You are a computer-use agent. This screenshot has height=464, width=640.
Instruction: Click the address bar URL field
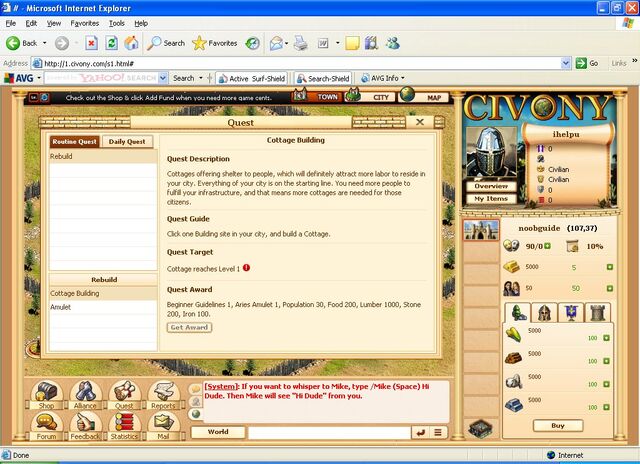click(297, 63)
